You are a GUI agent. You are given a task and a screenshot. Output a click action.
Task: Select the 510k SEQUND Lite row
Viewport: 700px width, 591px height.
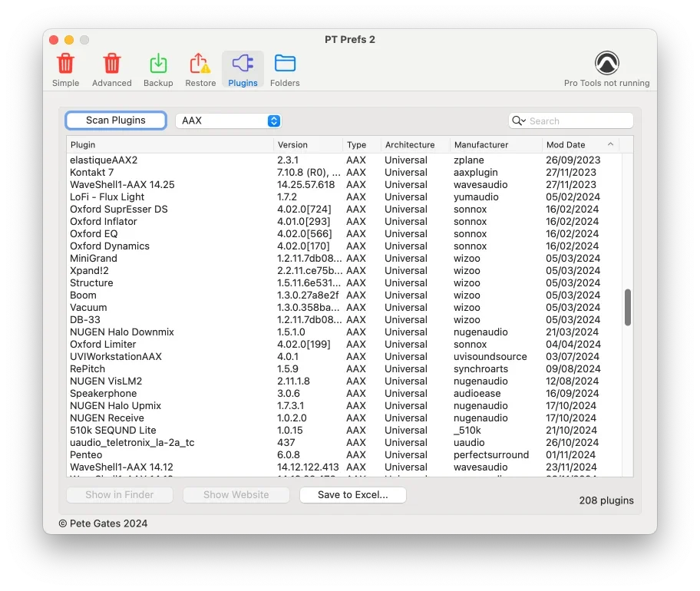click(x=344, y=430)
